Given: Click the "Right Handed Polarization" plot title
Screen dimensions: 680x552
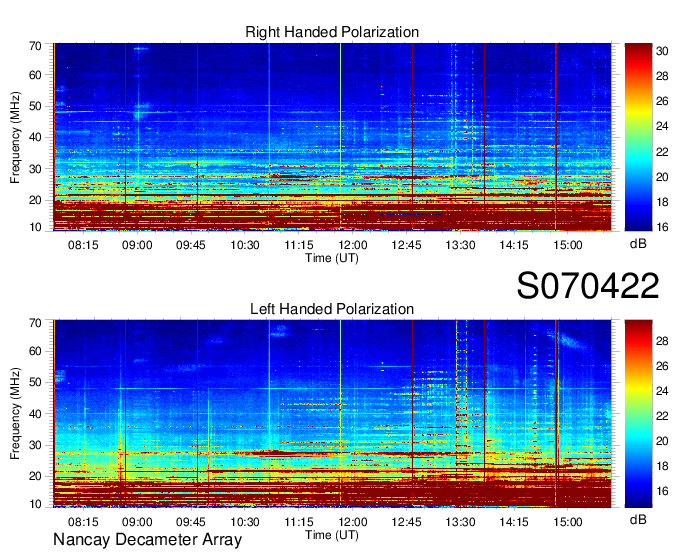Looking at the screenshot, I should pos(332,32).
